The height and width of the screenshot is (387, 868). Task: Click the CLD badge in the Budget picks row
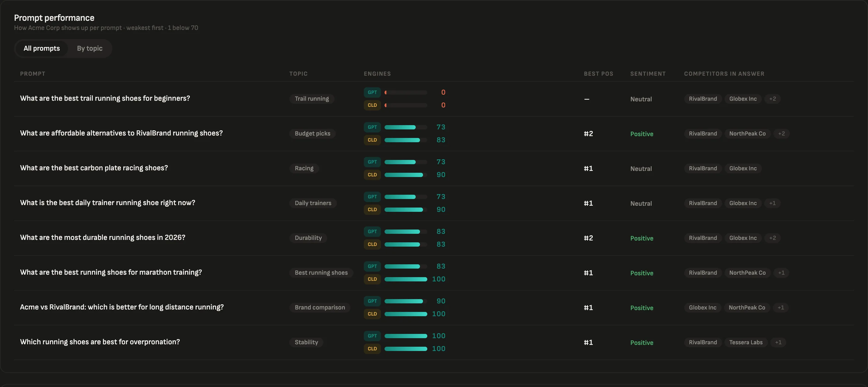[372, 140]
